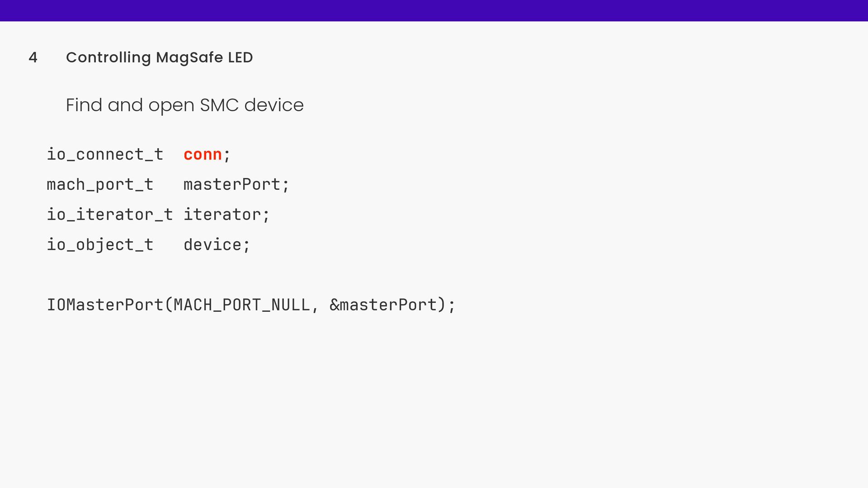Click the device variable name
Image resolution: width=868 pixels, height=488 pixels.
click(x=212, y=245)
